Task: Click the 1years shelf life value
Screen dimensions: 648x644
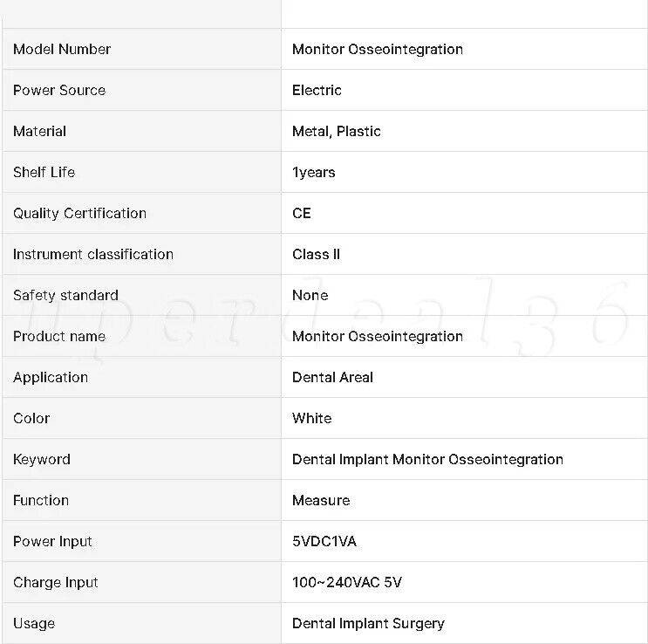Action: (313, 172)
